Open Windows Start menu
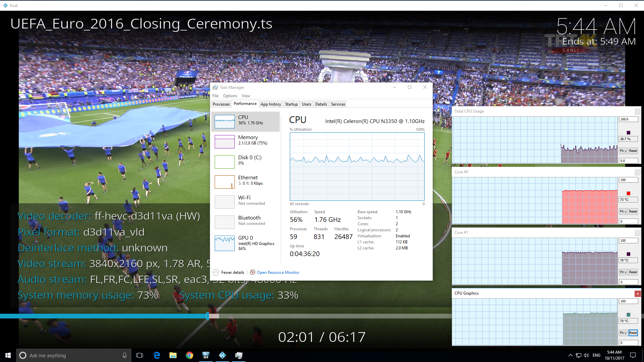The image size is (644, 362). [x=8, y=355]
